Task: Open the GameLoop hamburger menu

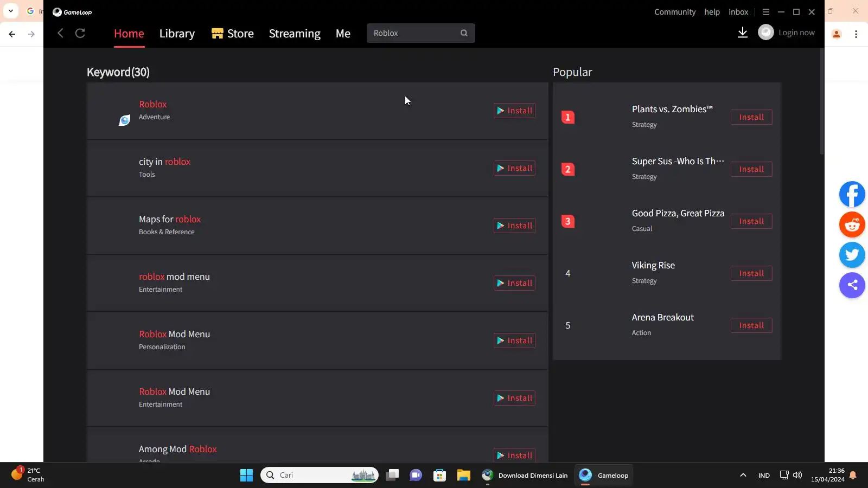Action: (766, 12)
